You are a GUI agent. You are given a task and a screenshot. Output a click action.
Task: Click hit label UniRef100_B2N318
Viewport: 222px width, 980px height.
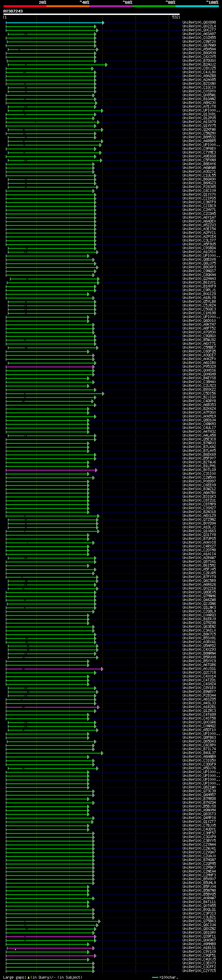pos(199,512)
